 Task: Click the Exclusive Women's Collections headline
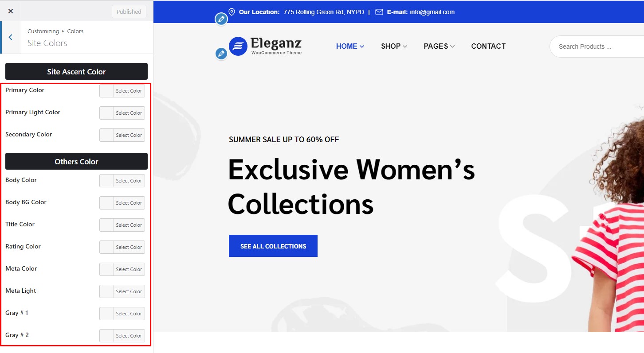(351, 187)
